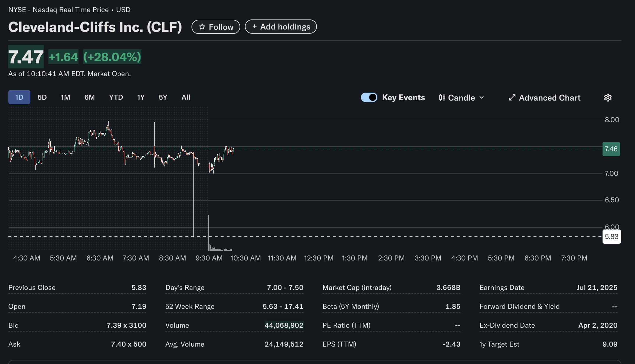Click the Open price label
635x364 pixels.
click(17, 306)
